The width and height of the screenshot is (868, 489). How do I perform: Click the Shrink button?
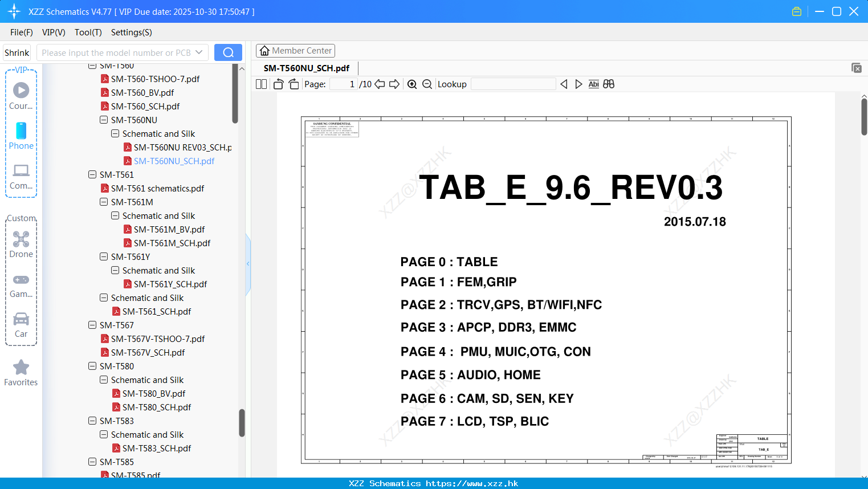pos(17,52)
